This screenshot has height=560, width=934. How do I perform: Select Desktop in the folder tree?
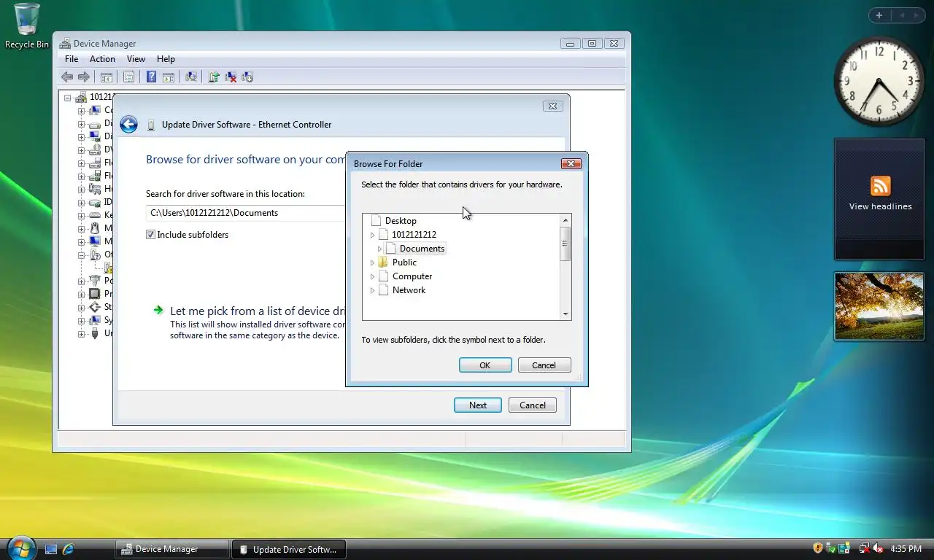[x=401, y=221]
